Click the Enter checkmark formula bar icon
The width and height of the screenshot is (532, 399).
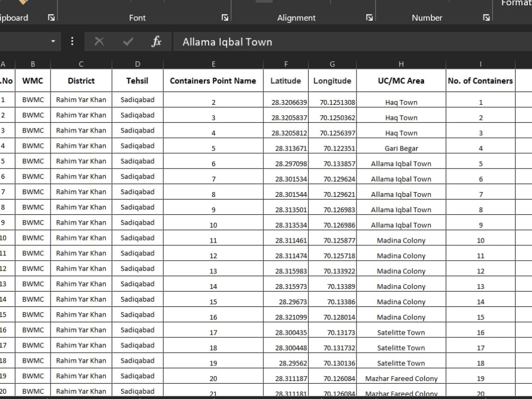(128, 41)
